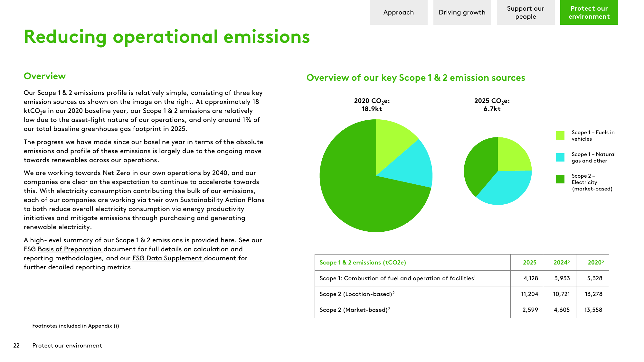Click the table value 13,278
The height and width of the screenshot is (362, 644).
coord(594,294)
